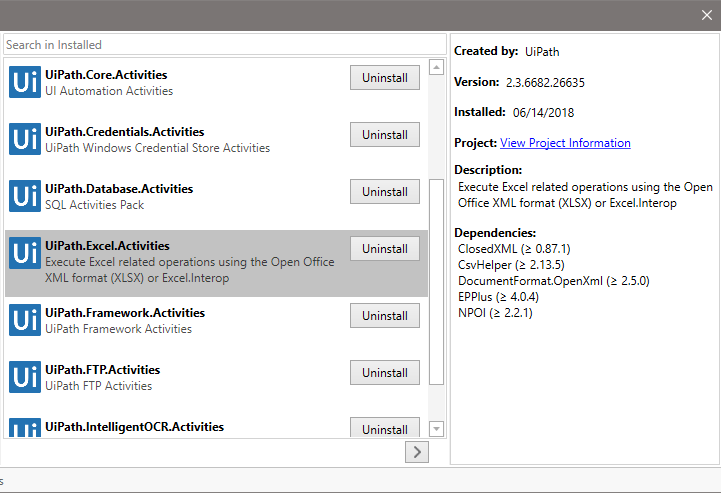721x493 pixels.
Task: Click the UiPath.Excel.Activities package icon
Action: click(x=25, y=253)
